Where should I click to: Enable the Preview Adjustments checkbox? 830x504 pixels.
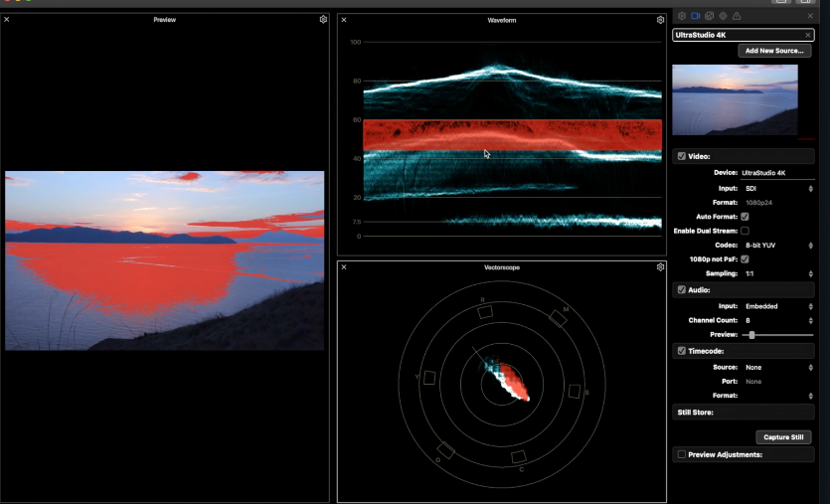tap(681, 454)
